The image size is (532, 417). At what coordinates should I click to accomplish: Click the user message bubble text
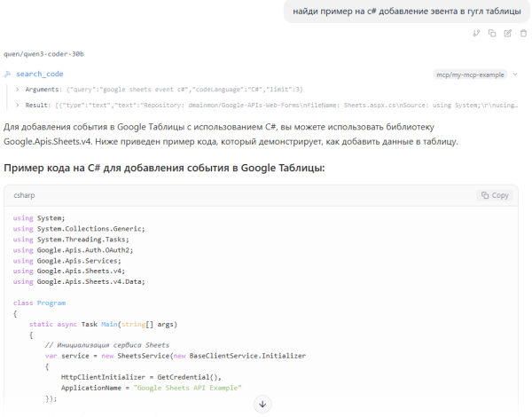click(x=403, y=11)
